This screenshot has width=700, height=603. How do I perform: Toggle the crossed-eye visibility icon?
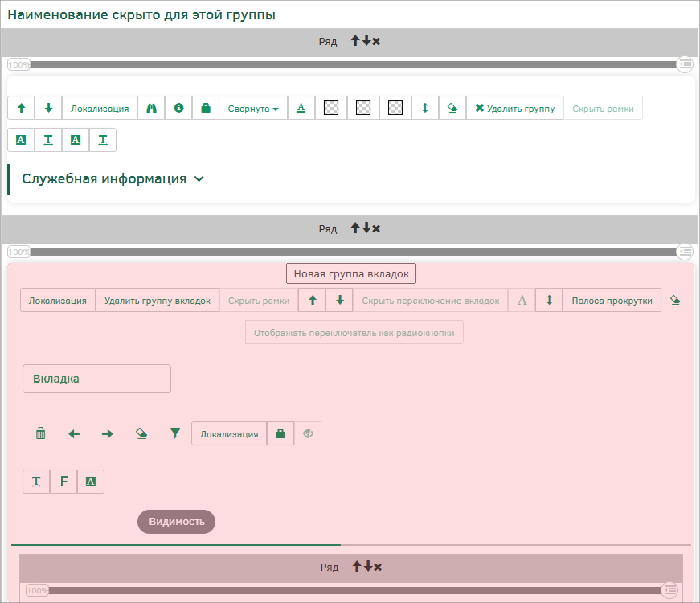pyautogui.click(x=308, y=433)
